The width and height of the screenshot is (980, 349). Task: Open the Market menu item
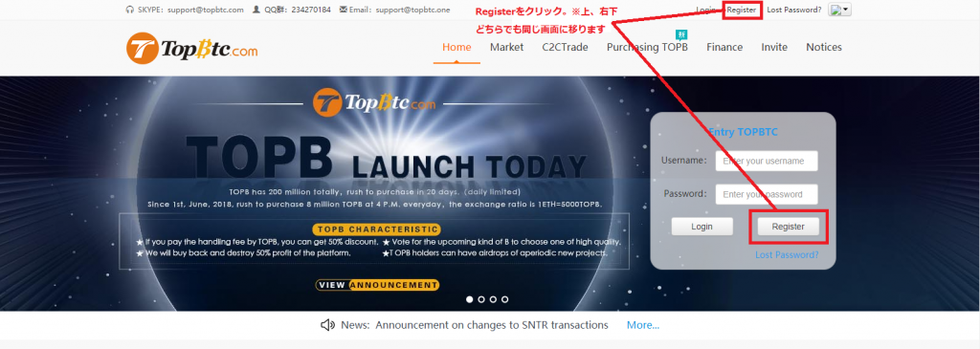click(x=507, y=48)
